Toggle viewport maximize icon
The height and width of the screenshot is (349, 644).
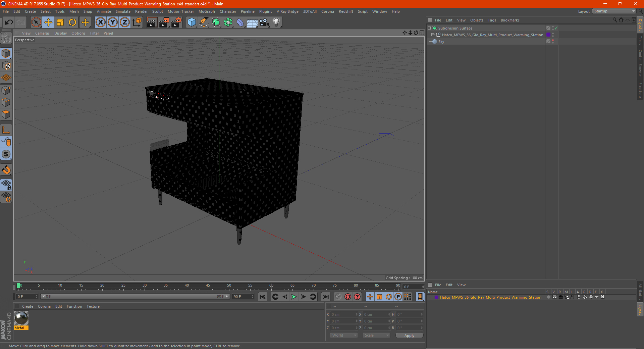click(422, 33)
